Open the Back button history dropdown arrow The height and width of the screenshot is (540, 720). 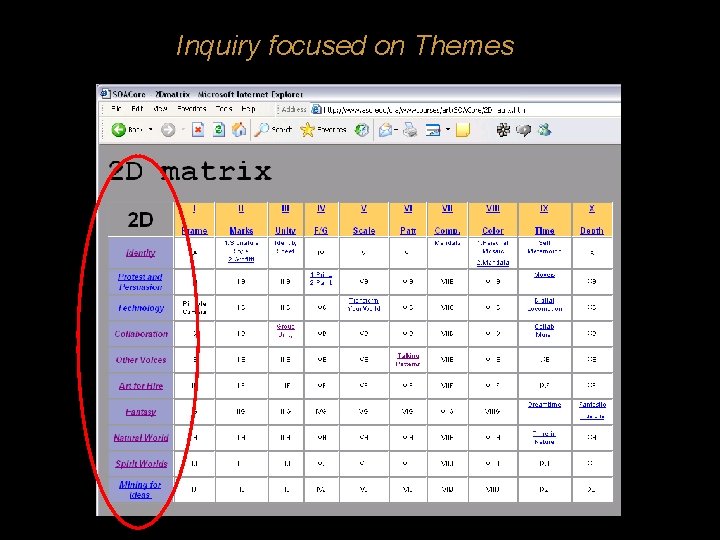[150, 130]
